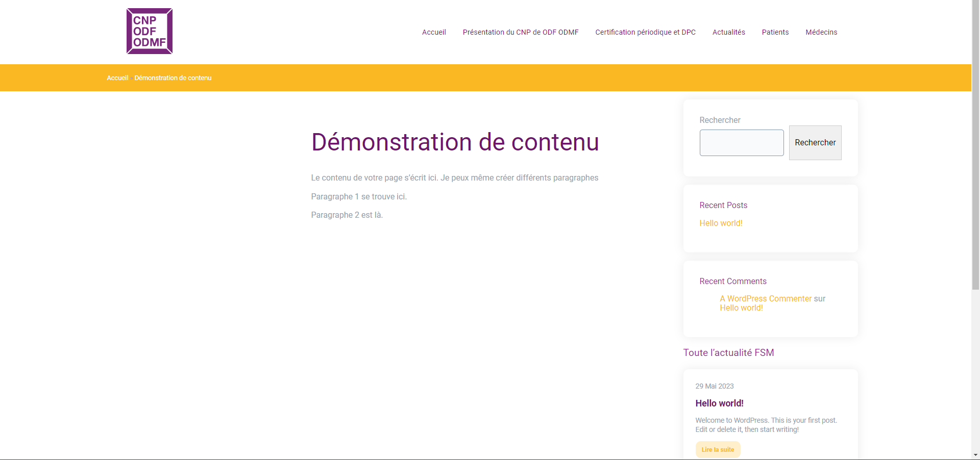
Task: Open Hello world! under Recent Posts
Action: (721, 223)
